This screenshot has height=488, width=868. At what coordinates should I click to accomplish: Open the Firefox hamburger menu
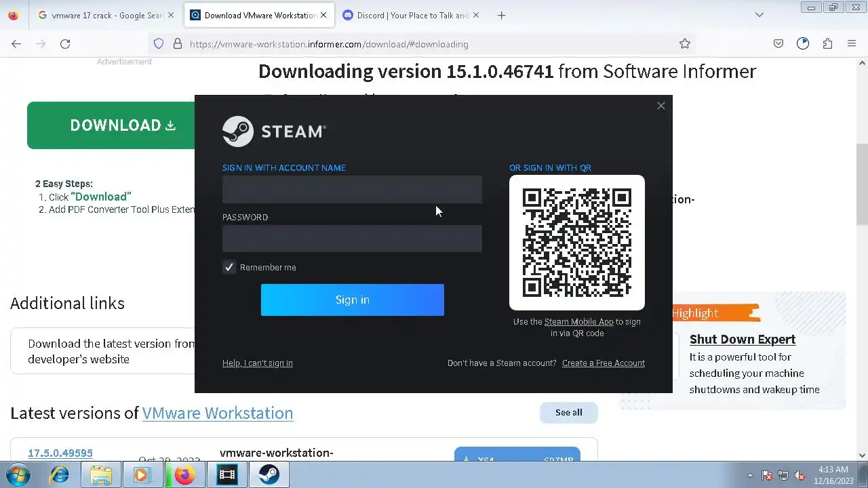[x=852, y=44]
